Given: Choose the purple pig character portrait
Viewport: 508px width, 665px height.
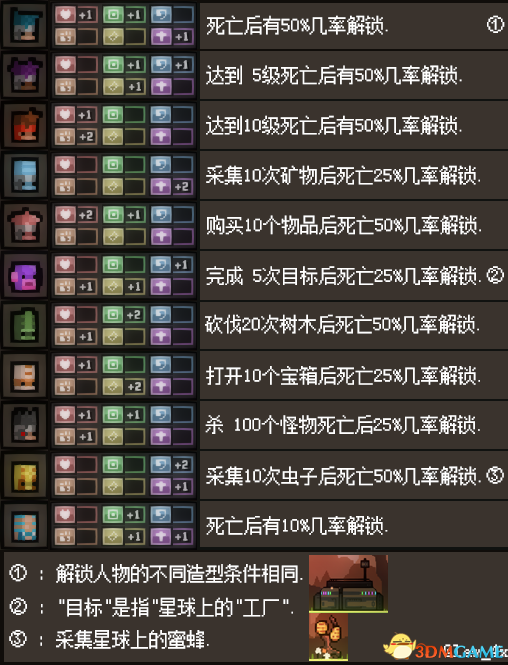Looking at the screenshot, I should tap(25, 276).
